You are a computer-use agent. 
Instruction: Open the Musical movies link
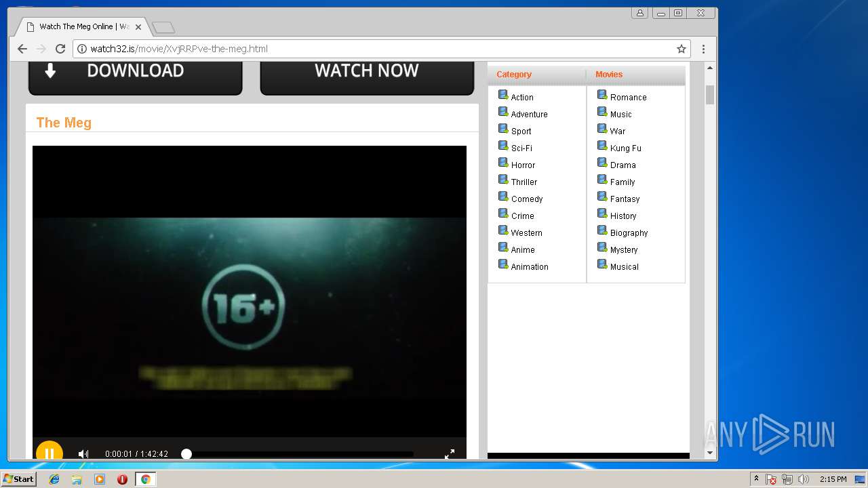tap(625, 266)
